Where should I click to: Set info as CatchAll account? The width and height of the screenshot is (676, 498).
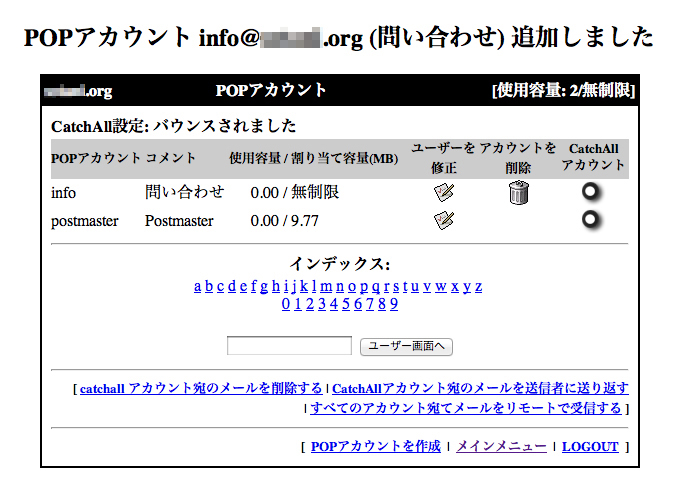tap(591, 191)
